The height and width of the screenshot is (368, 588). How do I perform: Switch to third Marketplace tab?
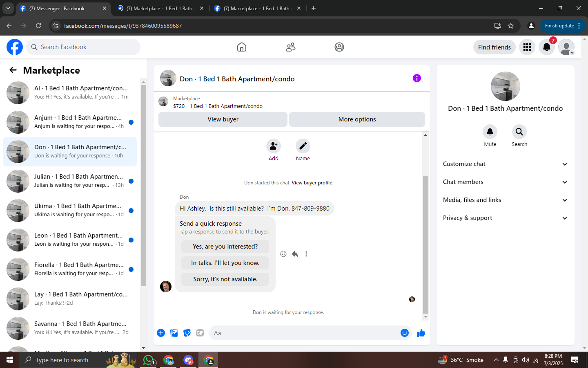click(x=257, y=8)
